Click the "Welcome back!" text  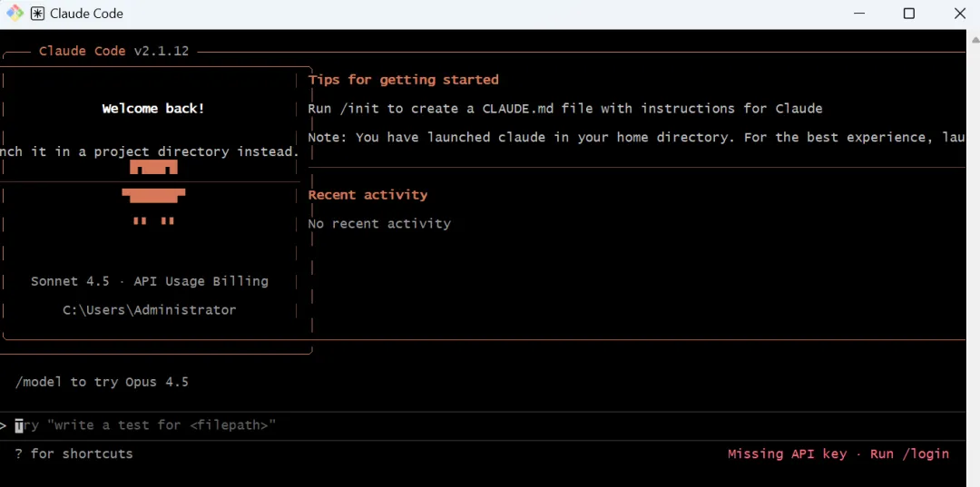point(153,109)
